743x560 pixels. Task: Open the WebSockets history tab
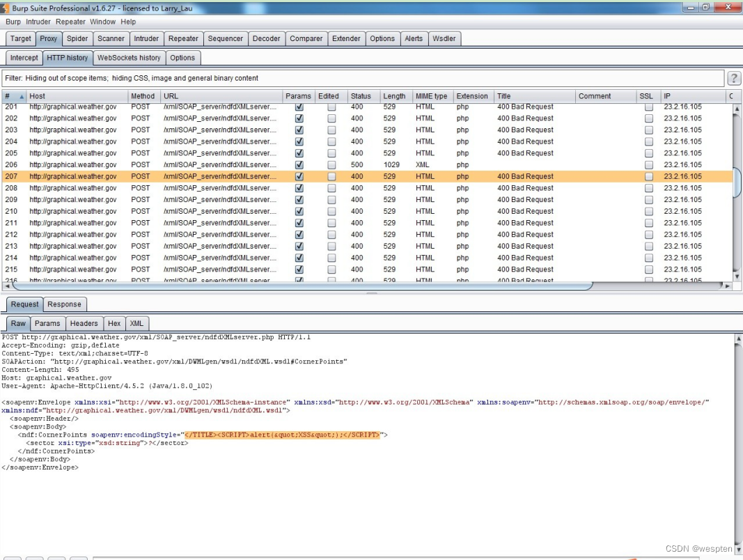tap(129, 58)
